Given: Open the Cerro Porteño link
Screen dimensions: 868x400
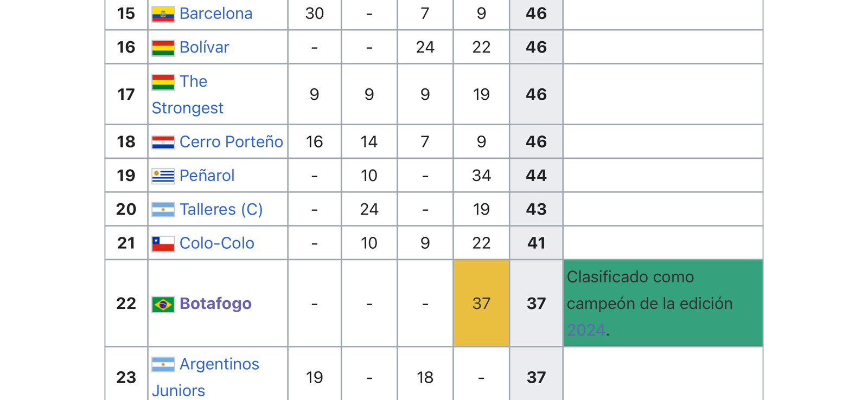Looking at the screenshot, I should point(231,141).
